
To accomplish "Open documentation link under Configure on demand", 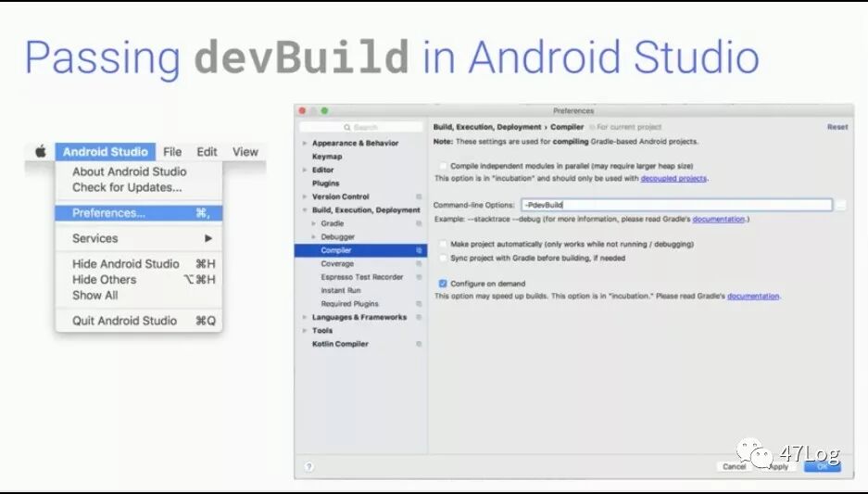I will tap(753, 297).
